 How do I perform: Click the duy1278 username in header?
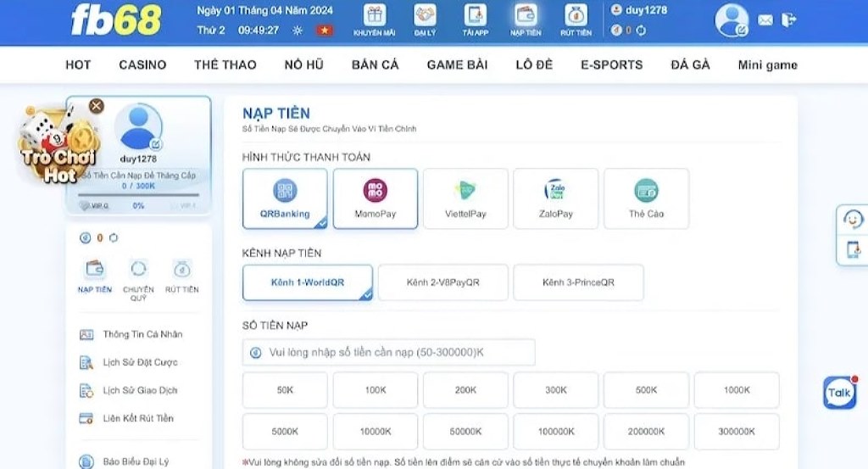point(646,10)
